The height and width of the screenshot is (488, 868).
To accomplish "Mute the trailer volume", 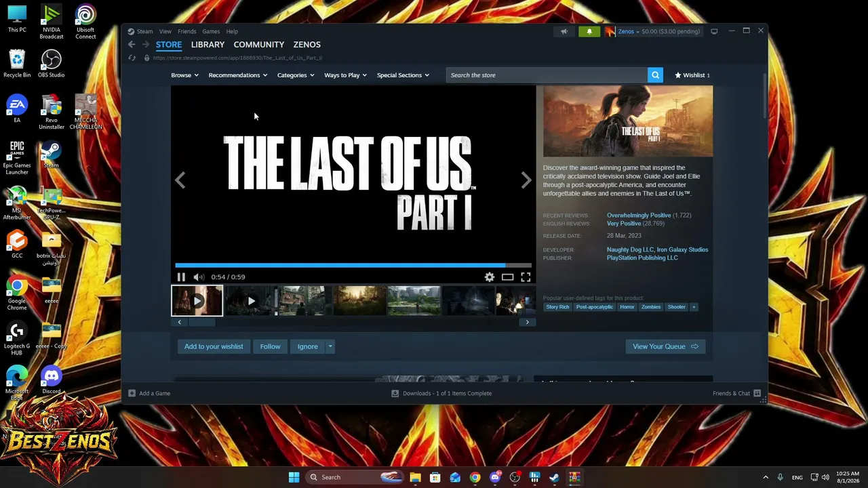I will (198, 277).
